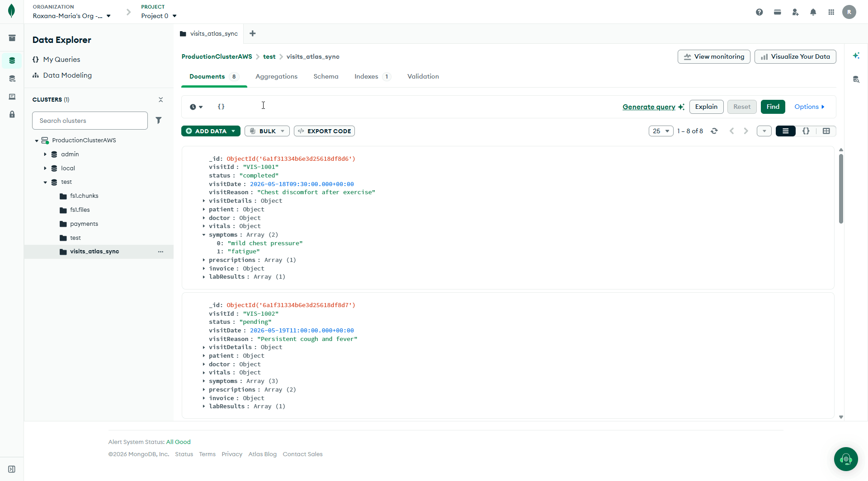This screenshot has height=481, width=868.
Task: Expand patient object in VIS-1001 document
Action: point(204,210)
